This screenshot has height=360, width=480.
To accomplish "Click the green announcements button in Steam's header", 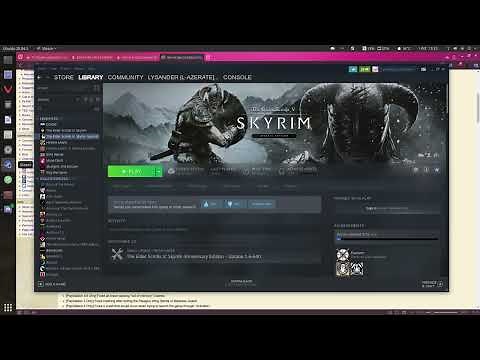I will point(353,69).
